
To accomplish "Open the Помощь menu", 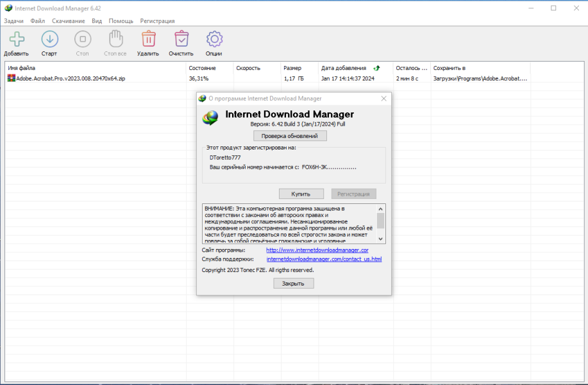I will click(121, 21).
